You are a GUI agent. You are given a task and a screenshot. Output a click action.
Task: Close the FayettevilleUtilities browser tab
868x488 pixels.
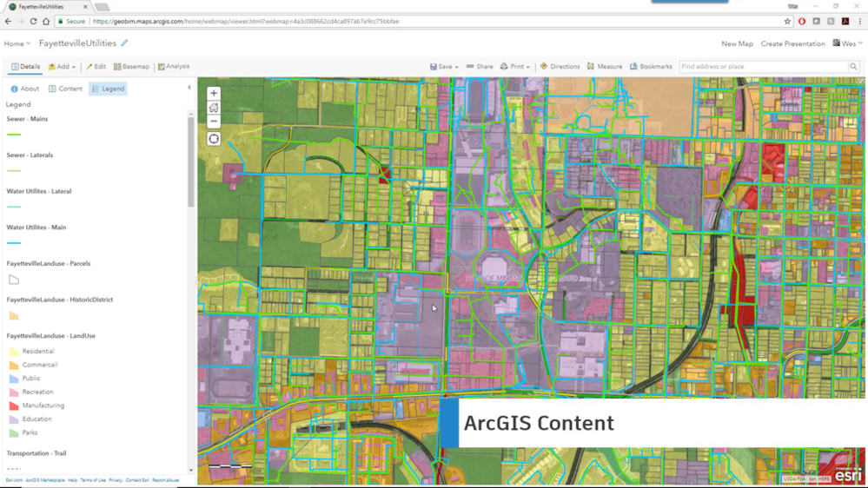point(85,7)
